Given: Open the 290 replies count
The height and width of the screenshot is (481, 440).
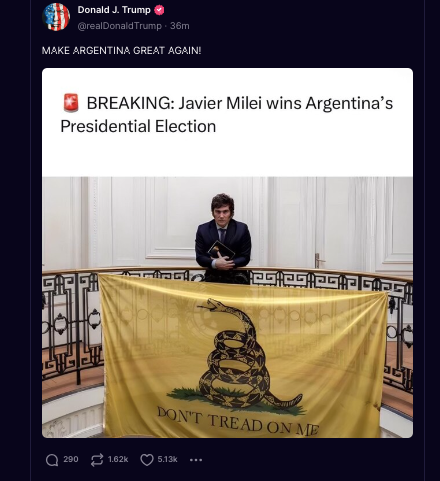Looking at the screenshot, I should 71,459.
